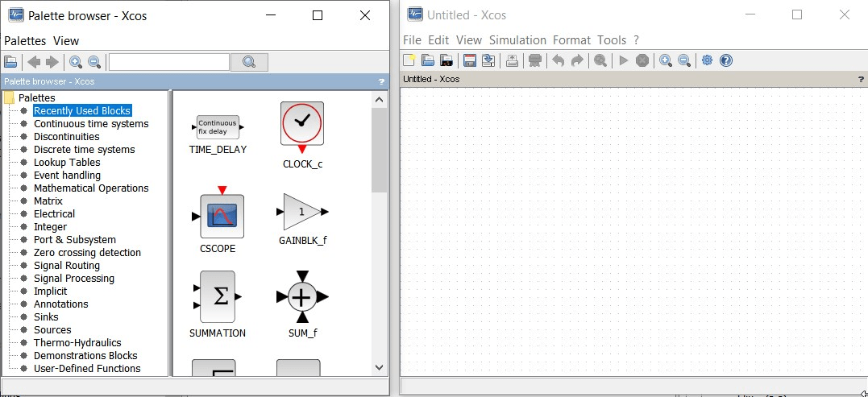Focus the palette search text field
The height and width of the screenshot is (397, 868).
[x=168, y=62]
